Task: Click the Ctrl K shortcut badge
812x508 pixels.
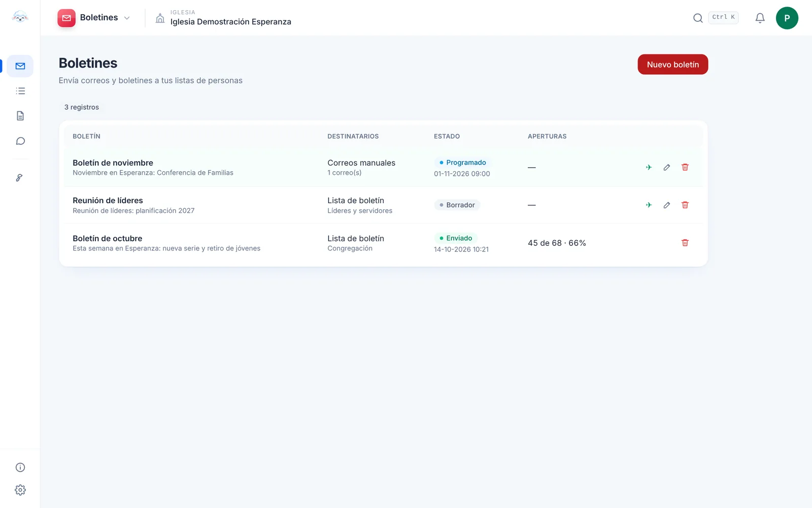Action: [x=723, y=17]
